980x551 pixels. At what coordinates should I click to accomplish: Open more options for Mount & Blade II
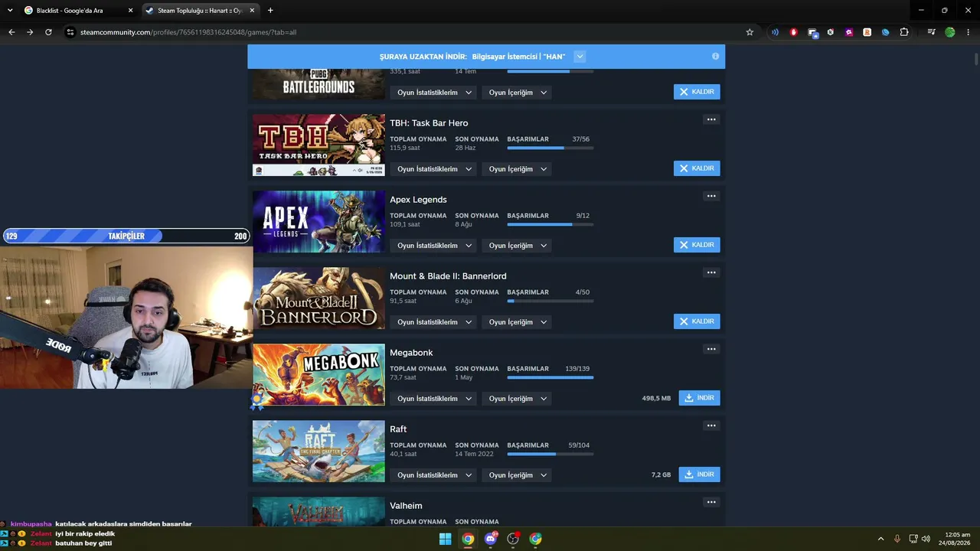[711, 272]
